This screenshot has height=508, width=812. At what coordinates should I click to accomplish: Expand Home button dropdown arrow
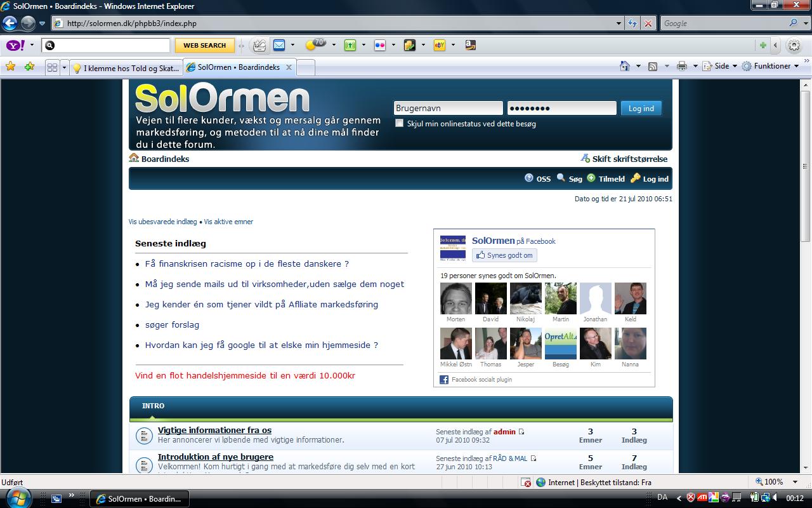click(637, 66)
